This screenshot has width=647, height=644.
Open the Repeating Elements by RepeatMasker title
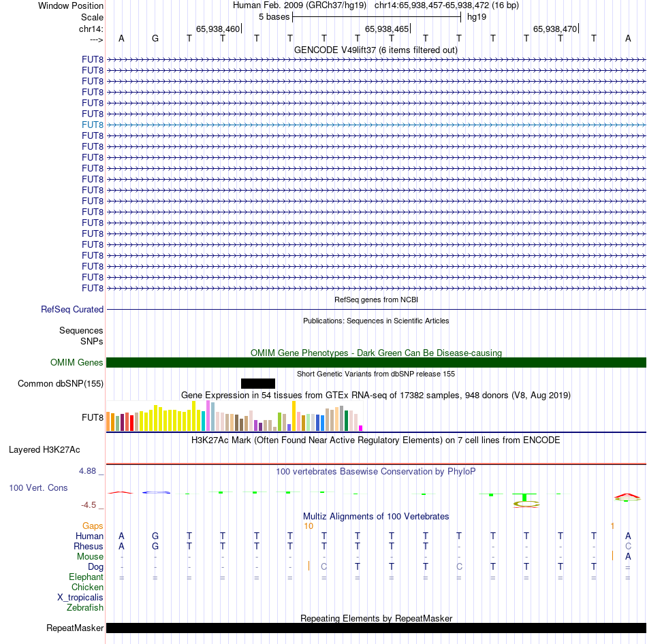point(376,618)
